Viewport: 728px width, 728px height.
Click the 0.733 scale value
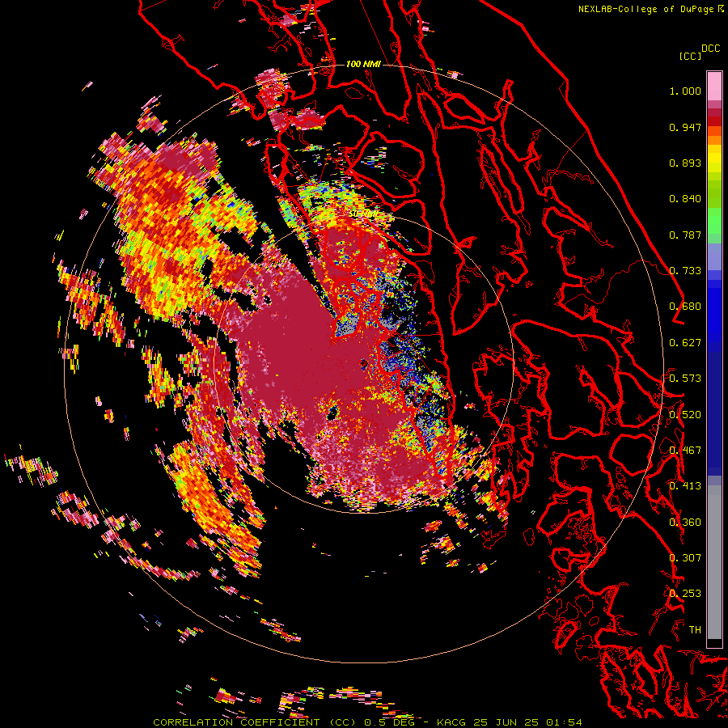click(x=685, y=271)
